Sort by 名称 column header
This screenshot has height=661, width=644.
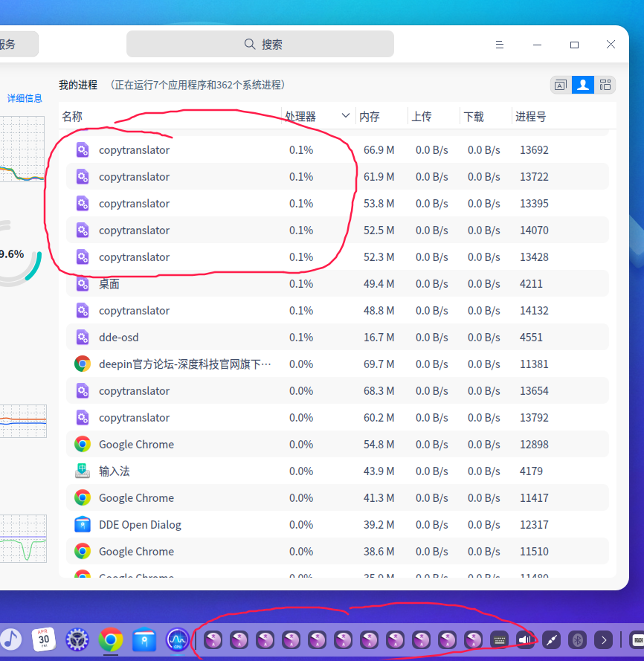[x=170, y=116]
